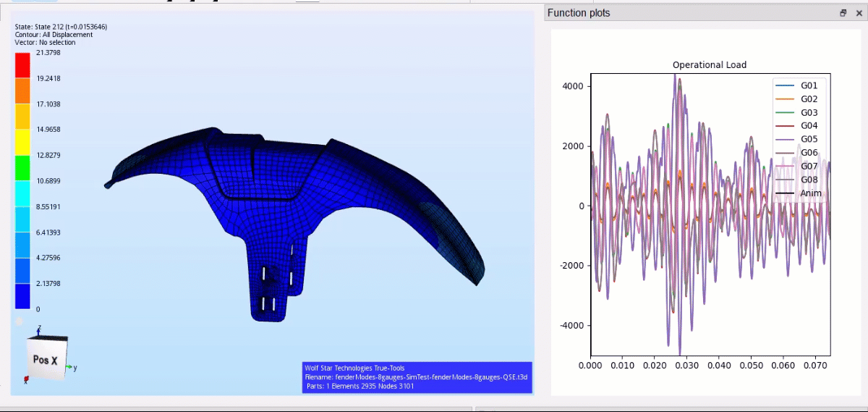Click the Operational Load plot title
868x412 pixels.
tap(710, 65)
